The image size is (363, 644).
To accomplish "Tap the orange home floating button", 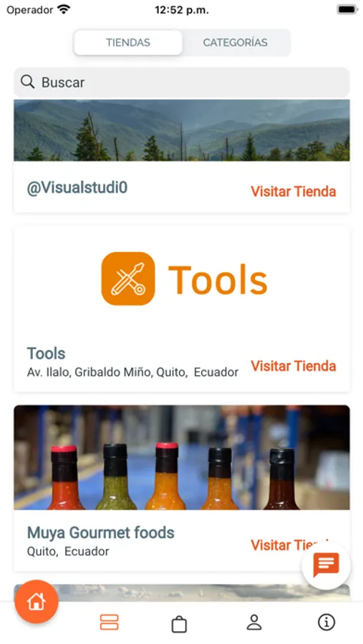I will 37,601.
